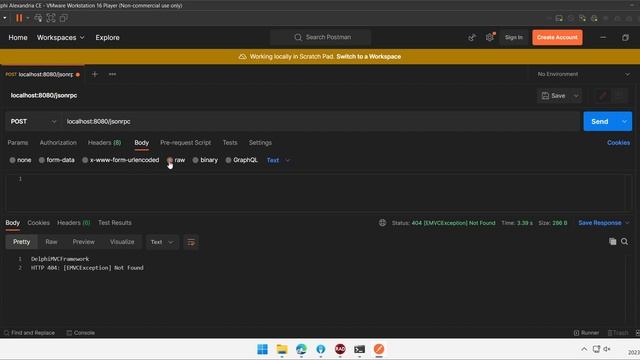The width and height of the screenshot is (640, 360).
Task: Click the globe network info icon
Action: click(x=382, y=223)
